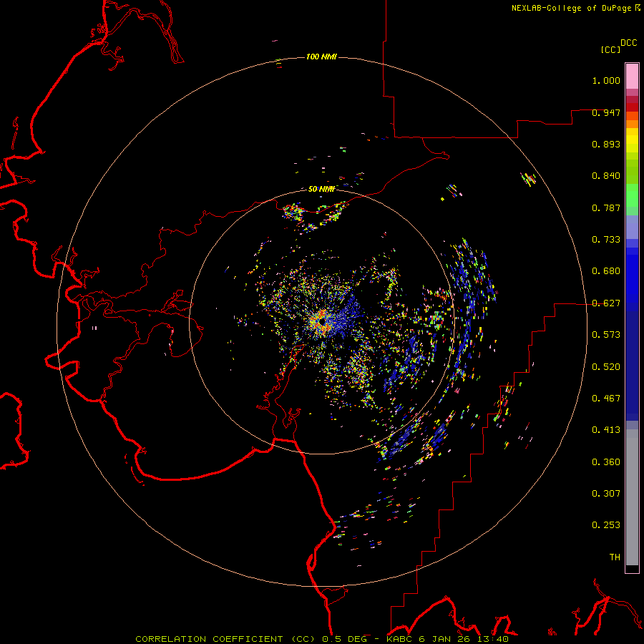
Task: Click the TH threshold label
Action: 615,557
